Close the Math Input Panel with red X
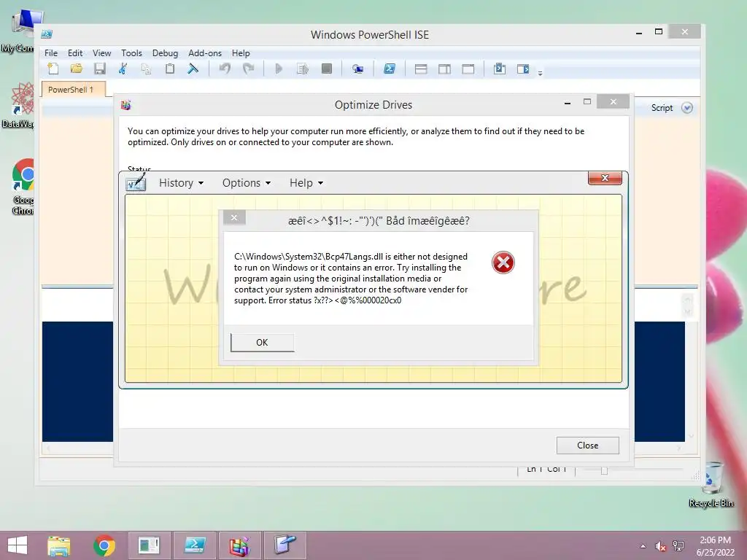This screenshot has height=560, width=747. point(605,178)
